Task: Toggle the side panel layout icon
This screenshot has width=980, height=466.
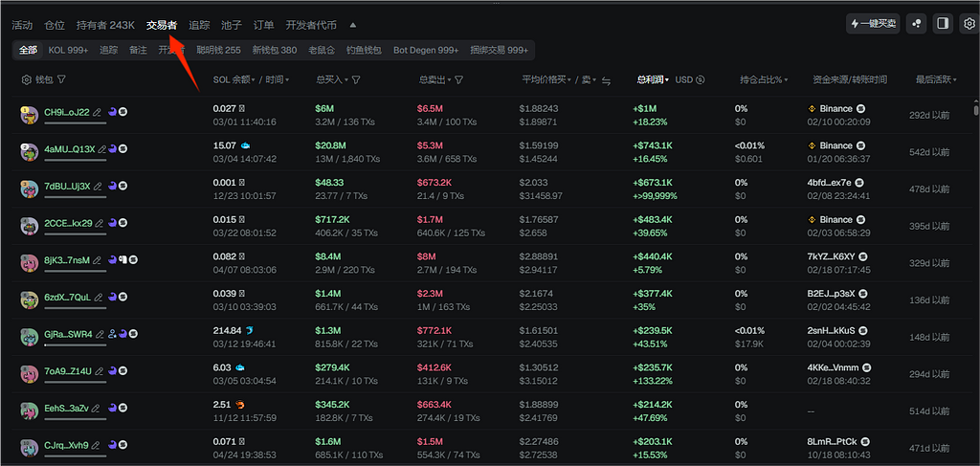Action: coord(943,24)
